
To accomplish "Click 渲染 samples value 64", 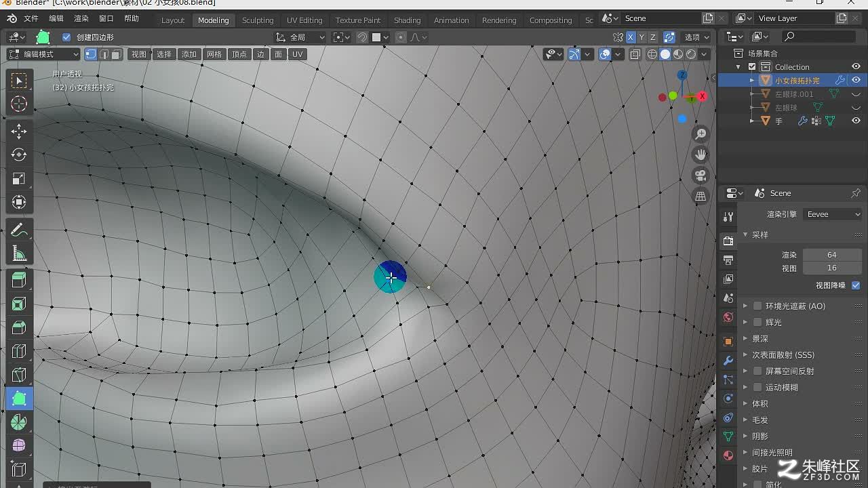I will 832,255.
